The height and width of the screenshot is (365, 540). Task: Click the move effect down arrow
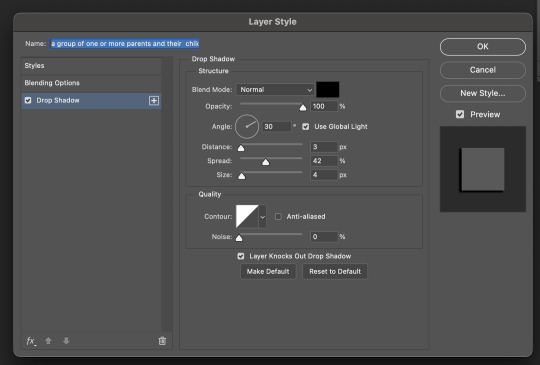(x=66, y=341)
